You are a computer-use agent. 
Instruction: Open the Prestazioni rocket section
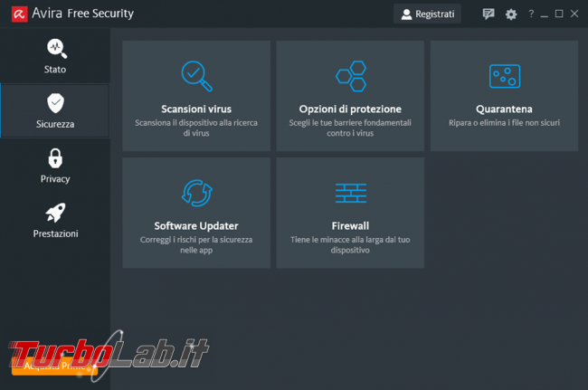(x=55, y=221)
